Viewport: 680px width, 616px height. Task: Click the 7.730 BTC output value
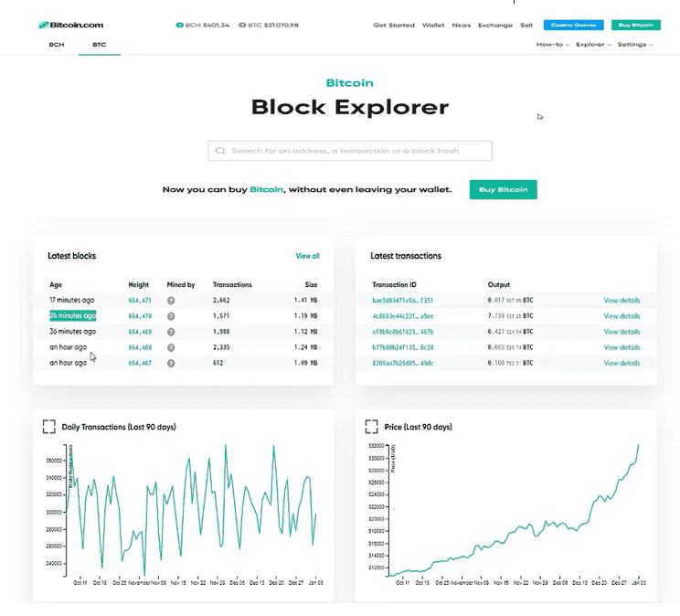[510, 316]
